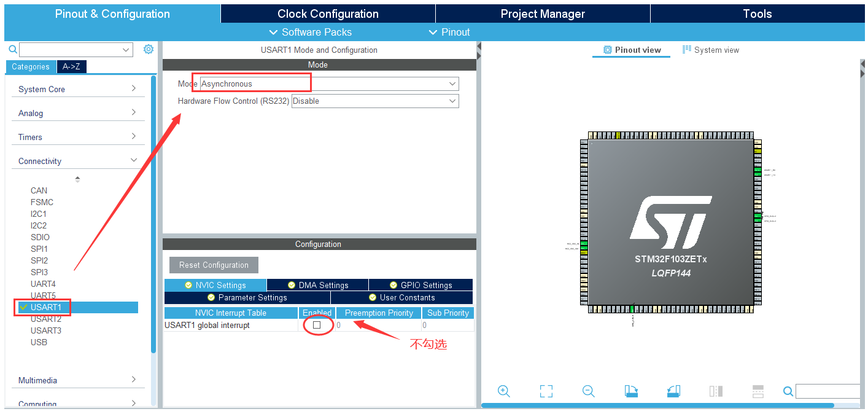Open the Tools tab

click(758, 14)
